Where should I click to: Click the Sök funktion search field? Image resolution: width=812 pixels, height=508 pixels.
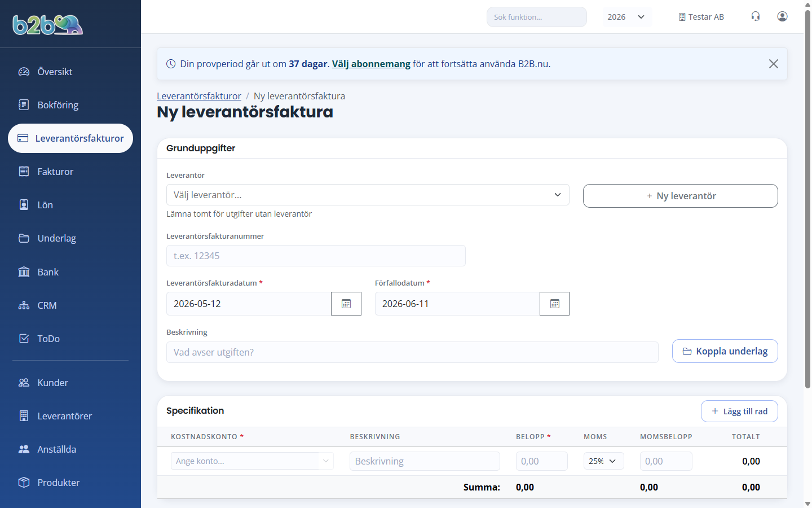[x=537, y=17]
